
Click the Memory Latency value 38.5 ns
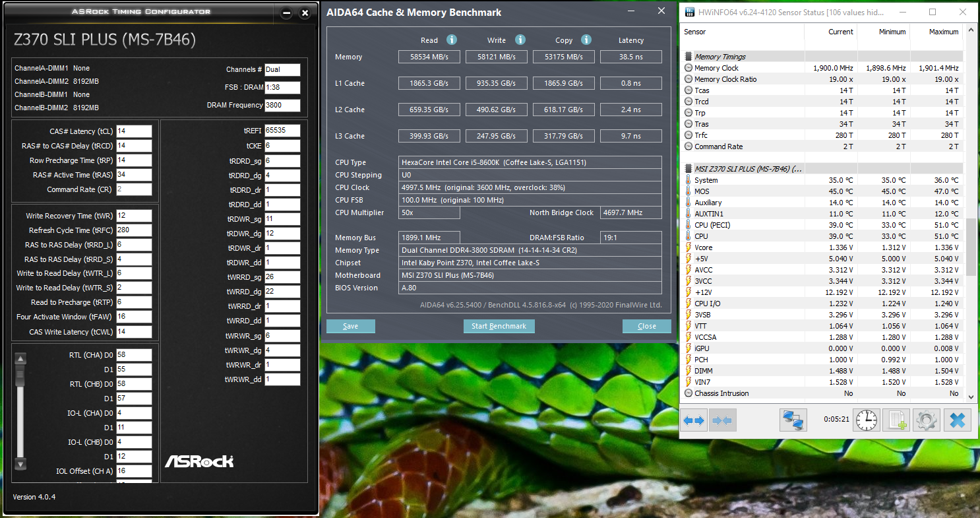[630, 57]
